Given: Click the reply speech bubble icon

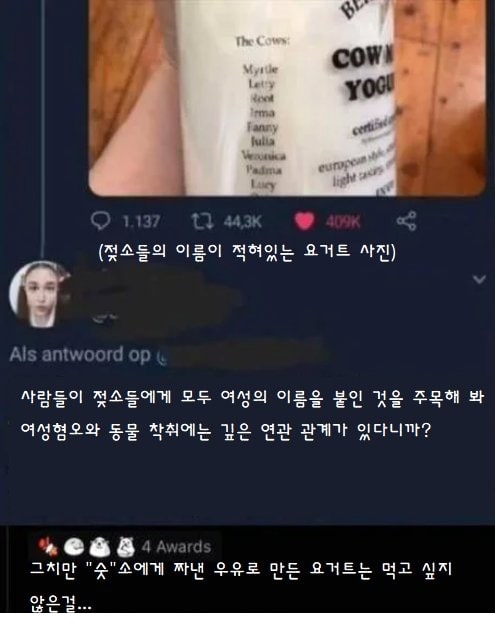Looking at the screenshot, I should [100, 221].
